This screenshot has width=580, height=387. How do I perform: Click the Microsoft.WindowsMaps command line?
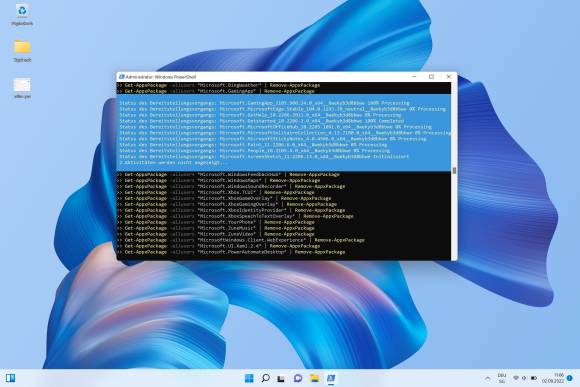pyautogui.click(x=219, y=180)
